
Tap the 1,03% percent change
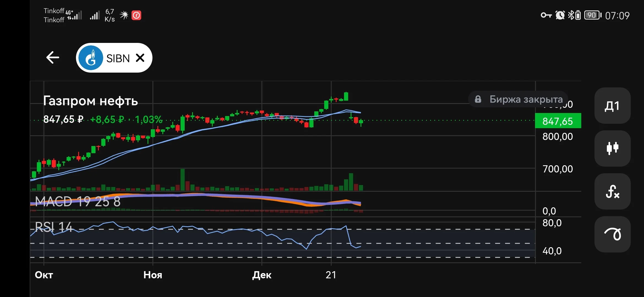(x=149, y=120)
